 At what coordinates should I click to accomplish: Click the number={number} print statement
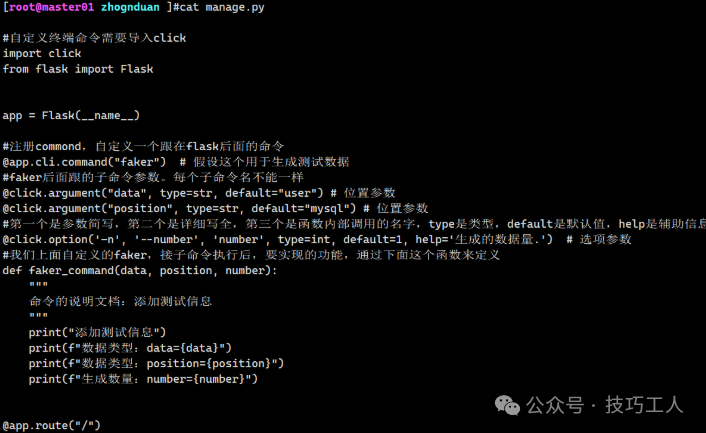[143, 379]
